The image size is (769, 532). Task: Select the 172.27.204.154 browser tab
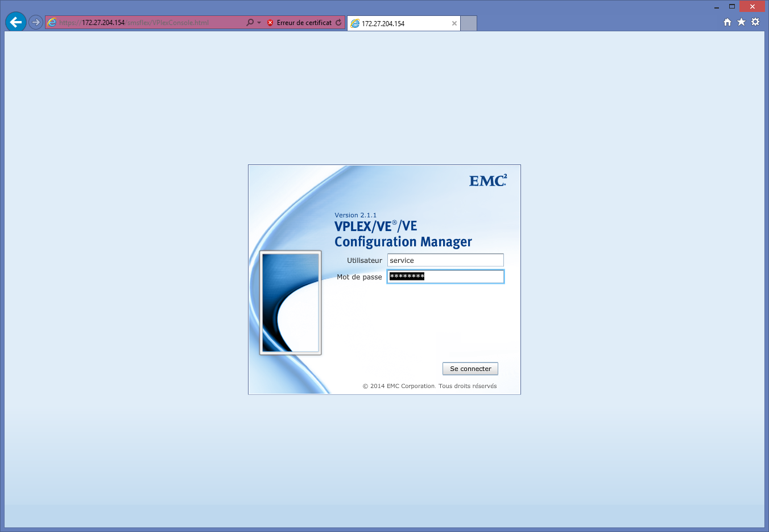click(398, 23)
